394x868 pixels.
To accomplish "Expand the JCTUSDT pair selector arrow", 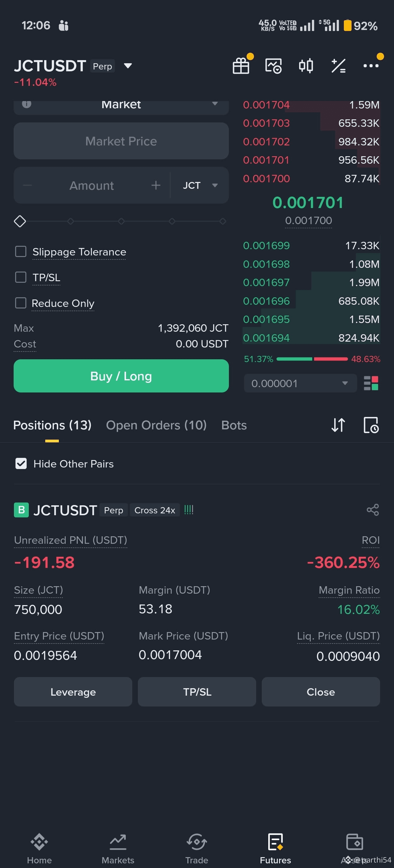I will 128,66.
